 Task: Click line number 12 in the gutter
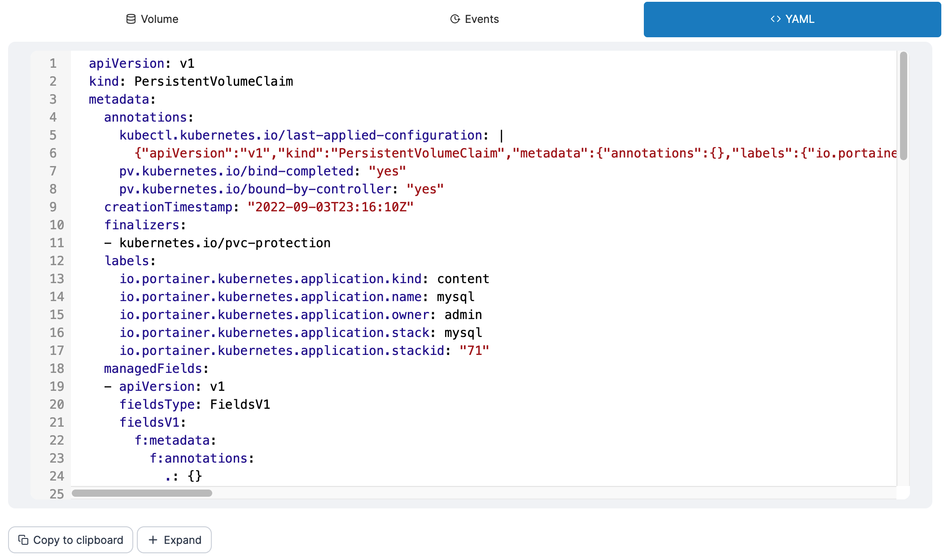coord(57,261)
